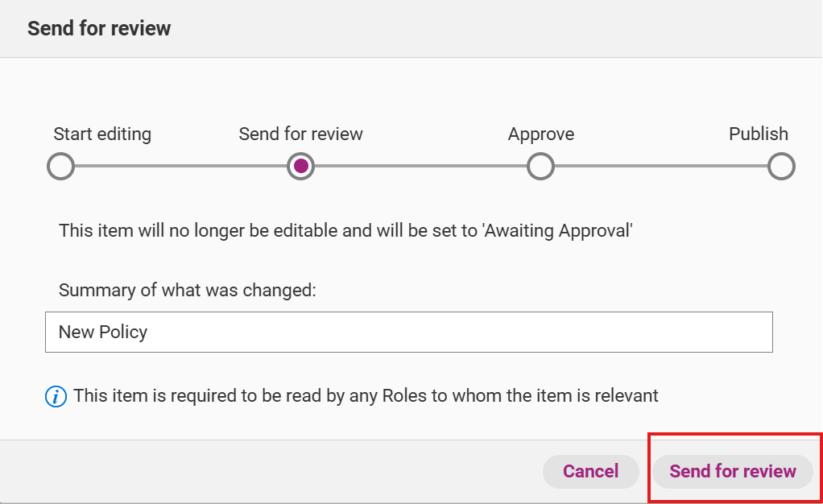Click the "Send for review" dialog title

[x=99, y=29]
